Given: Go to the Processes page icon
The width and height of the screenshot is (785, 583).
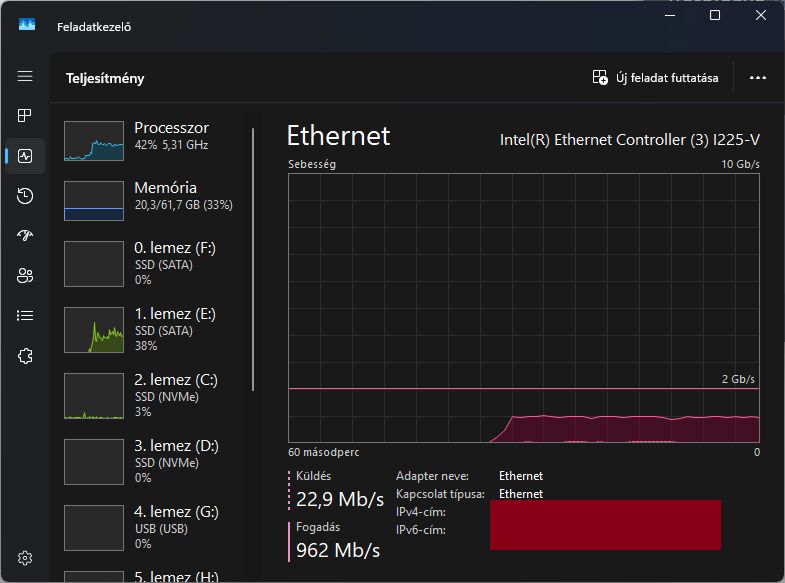Looking at the screenshot, I should (x=25, y=116).
